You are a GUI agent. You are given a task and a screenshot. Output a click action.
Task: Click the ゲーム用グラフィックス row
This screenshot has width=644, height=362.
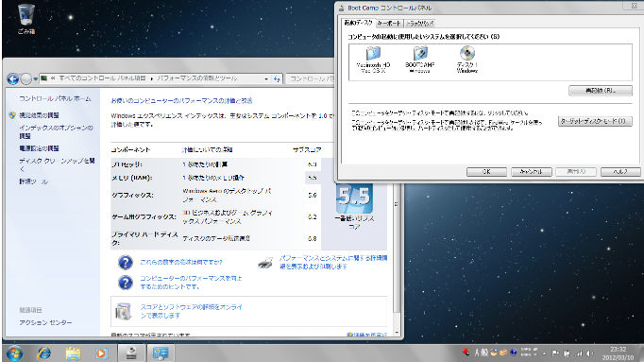coord(216,217)
